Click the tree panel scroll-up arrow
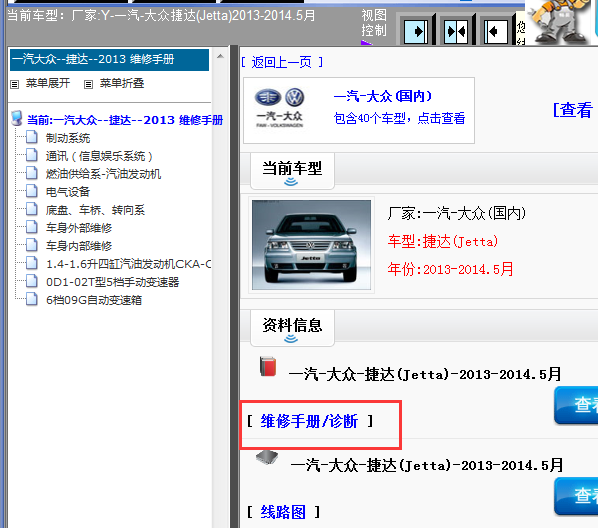Viewport: 598px width, 528px height. 220,56
